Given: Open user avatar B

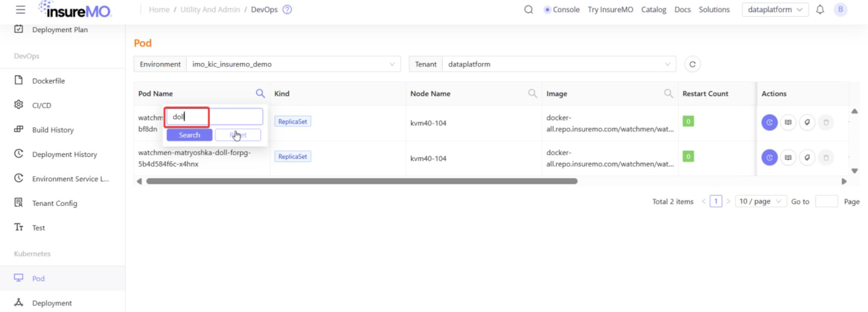Looking at the screenshot, I should 840,9.
